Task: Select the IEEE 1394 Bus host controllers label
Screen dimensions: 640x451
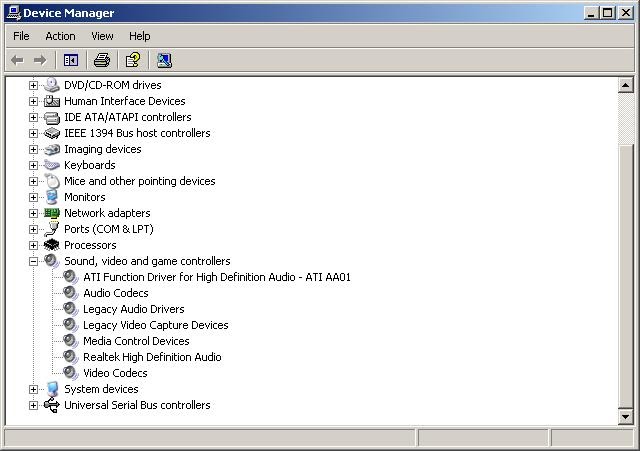Action: [137, 133]
